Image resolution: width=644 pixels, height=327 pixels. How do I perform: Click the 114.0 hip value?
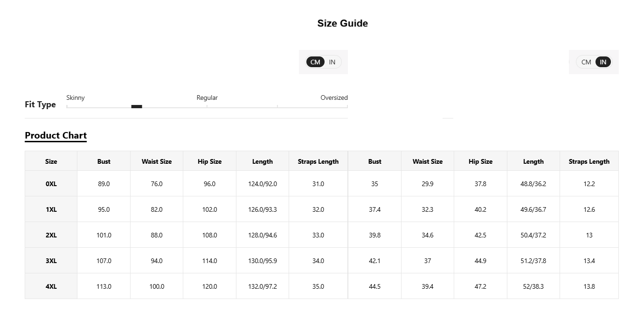(210, 261)
